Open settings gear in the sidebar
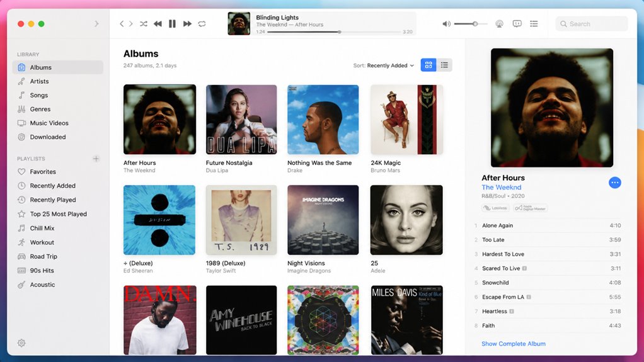 click(21, 342)
